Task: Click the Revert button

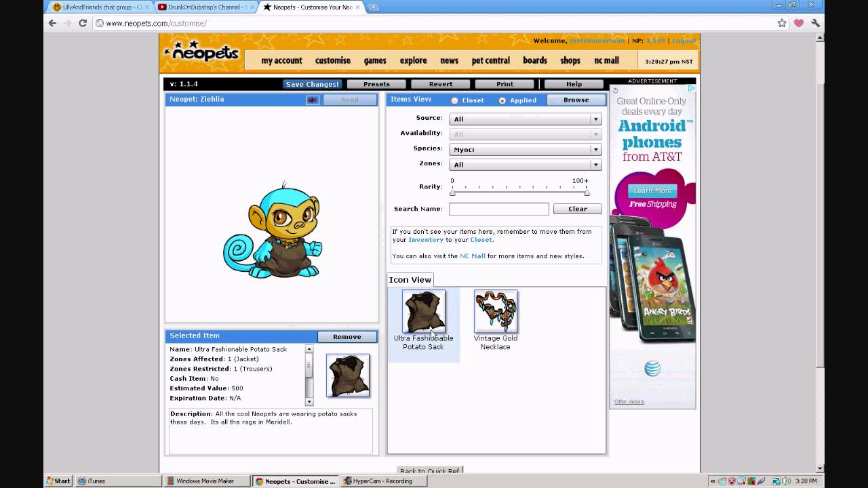Action: 441,84
